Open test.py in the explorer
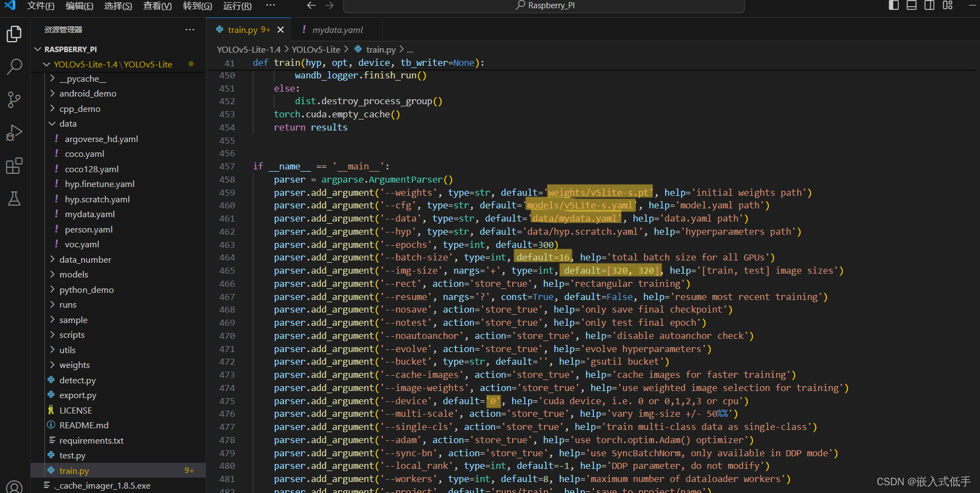This screenshot has height=493, width=980. (x=118, y=456)
